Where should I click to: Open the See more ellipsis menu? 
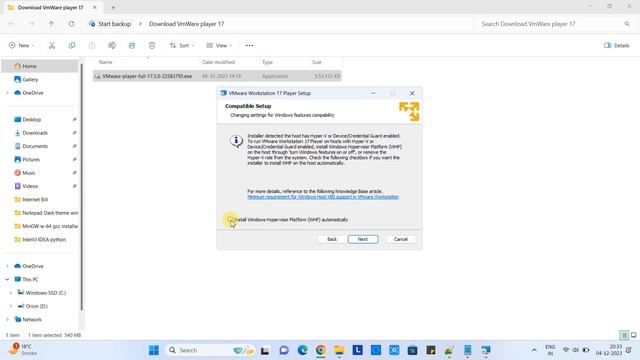click(249, 45)
